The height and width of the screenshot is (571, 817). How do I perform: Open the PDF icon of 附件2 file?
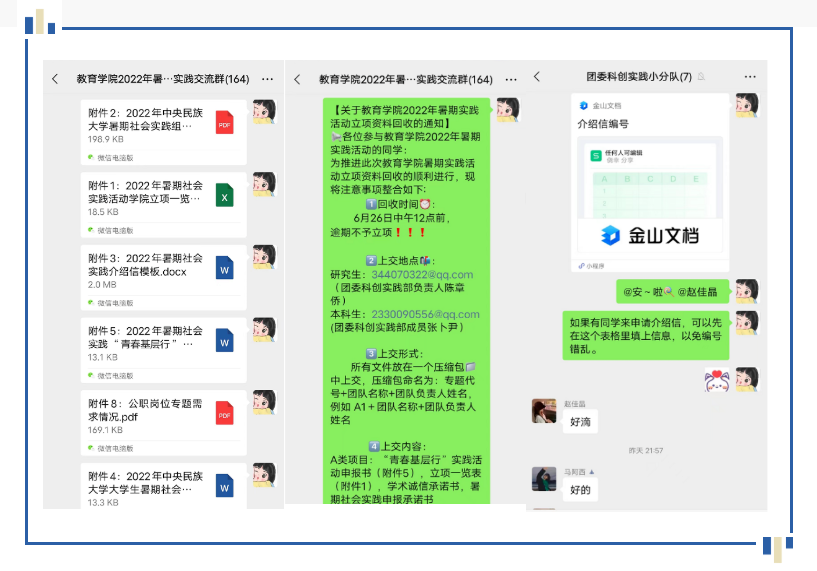[224, 125]
